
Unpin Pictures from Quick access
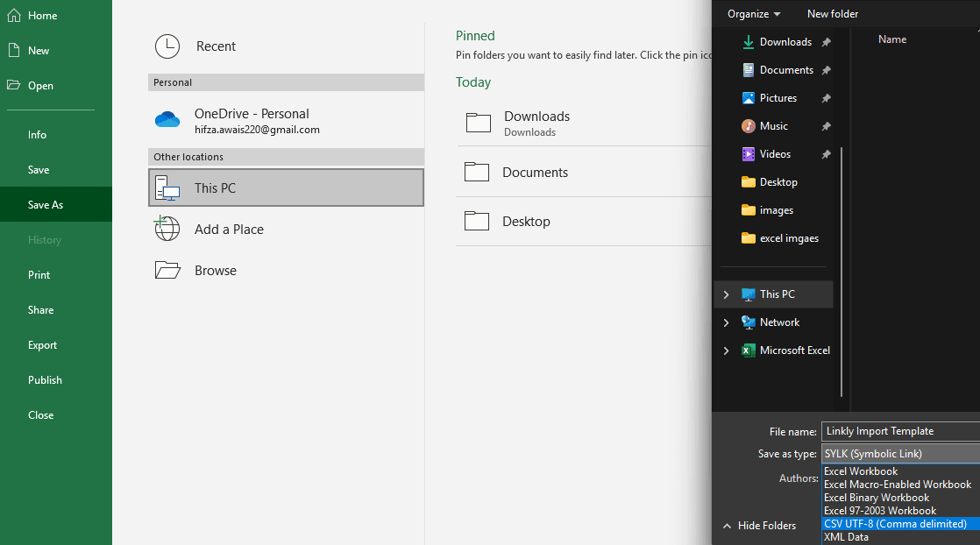pyautogui.click(x=825, y=97)
